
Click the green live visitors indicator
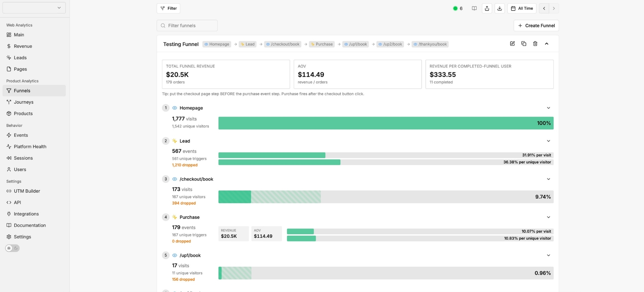[x=458, y=8]
